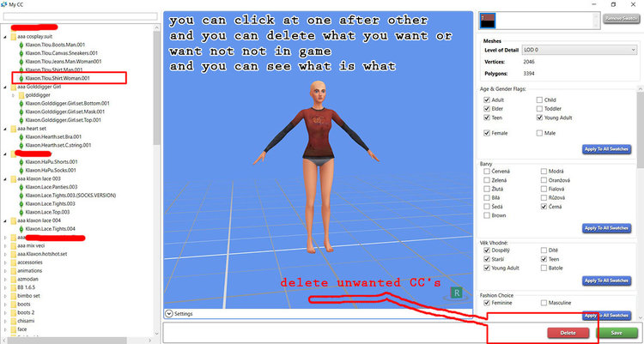Click the My CC app icon in title bar
Image resolution: width=644 pixels, height=344 pixels.
4,4
